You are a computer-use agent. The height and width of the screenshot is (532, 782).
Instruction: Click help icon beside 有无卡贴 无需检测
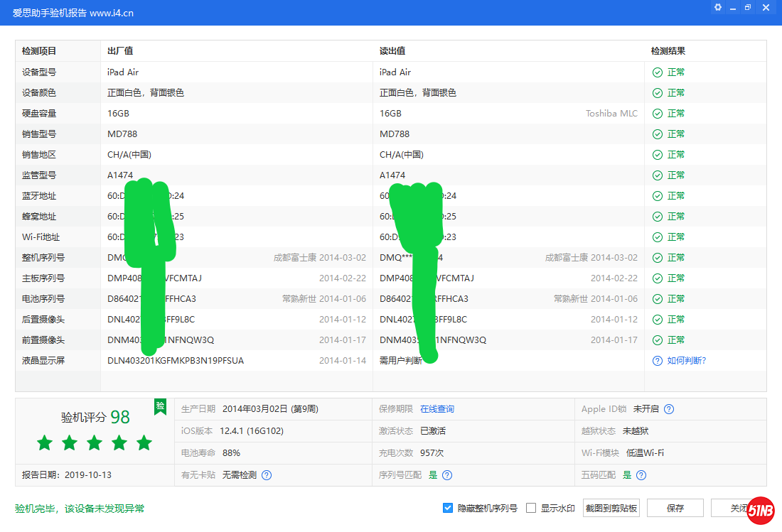coord(267,475)
